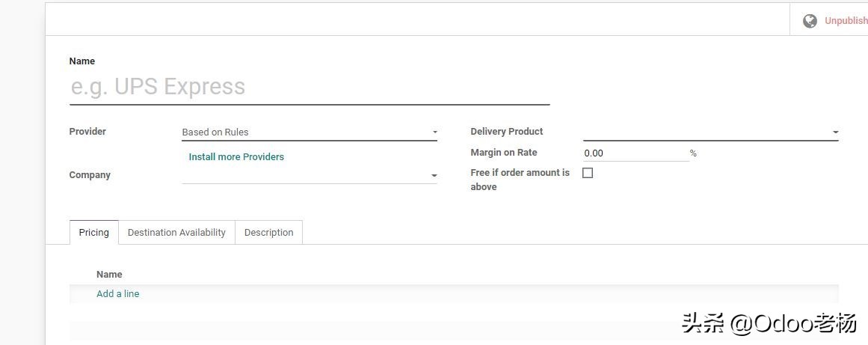Click the Unpublish text in the top-right button
Image resolution: width=868 pixels, height=345 pixels.
click(x=846, y=21)
